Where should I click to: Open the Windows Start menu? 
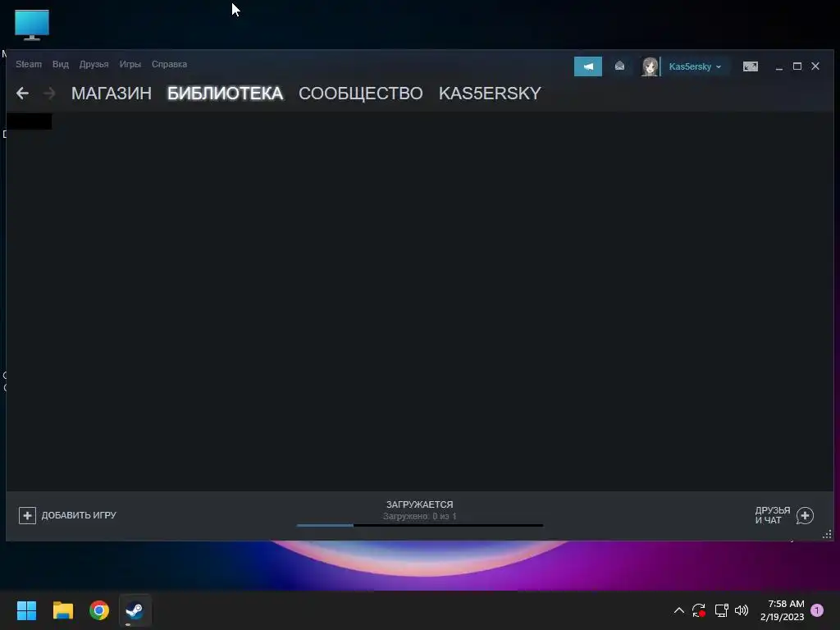[x=26, y=610]
